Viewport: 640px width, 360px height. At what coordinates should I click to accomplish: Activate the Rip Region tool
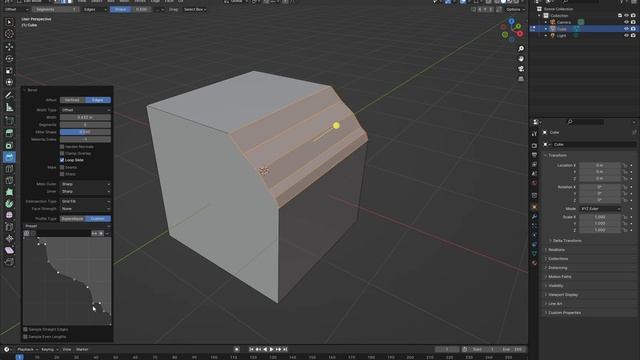(9, 262)
